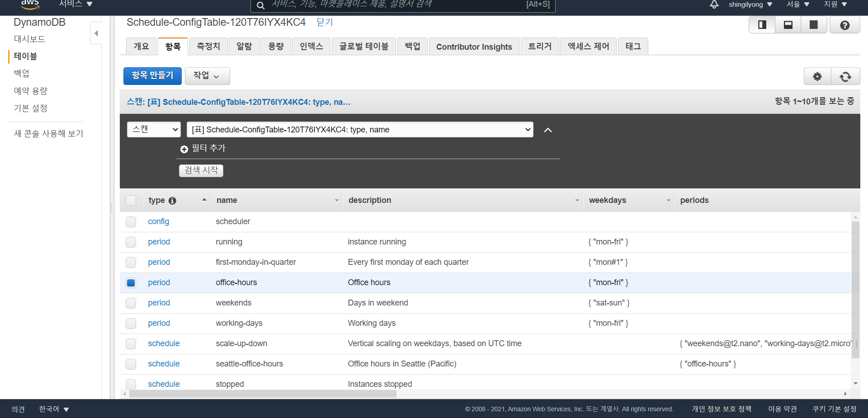Switch to side-by-side split panel layout
This screenshot has width=868, height=418.
[762, 25]
